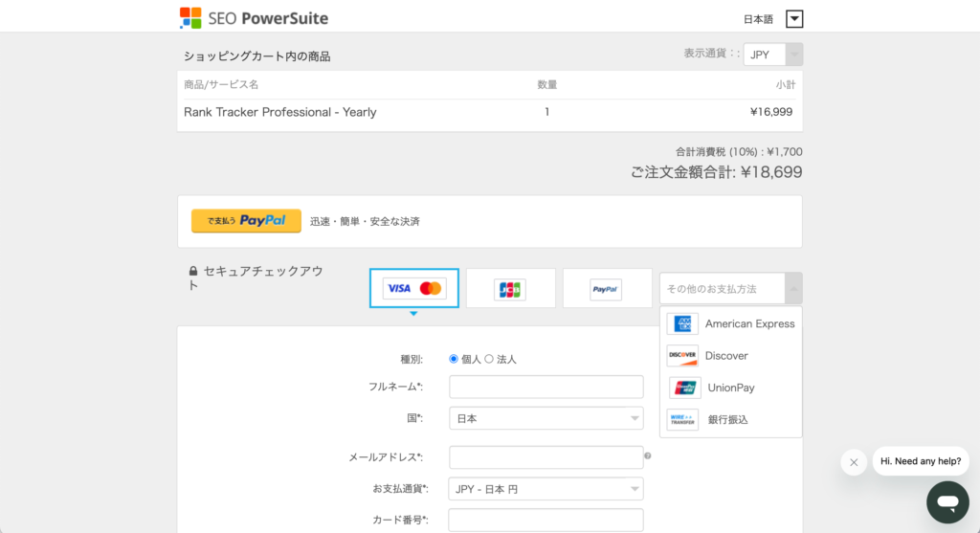This screenshot has height=533, width=980.
Task: Click the American Express card icon
Action: 682,323
